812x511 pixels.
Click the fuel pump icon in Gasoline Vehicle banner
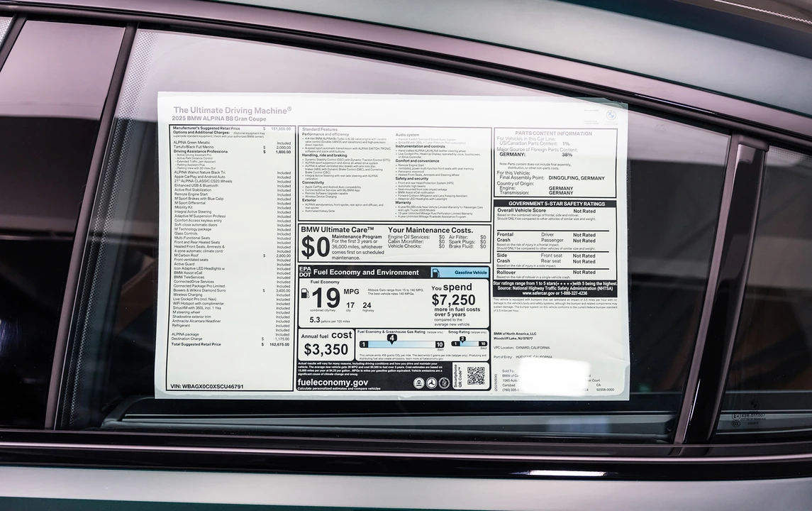435,272
